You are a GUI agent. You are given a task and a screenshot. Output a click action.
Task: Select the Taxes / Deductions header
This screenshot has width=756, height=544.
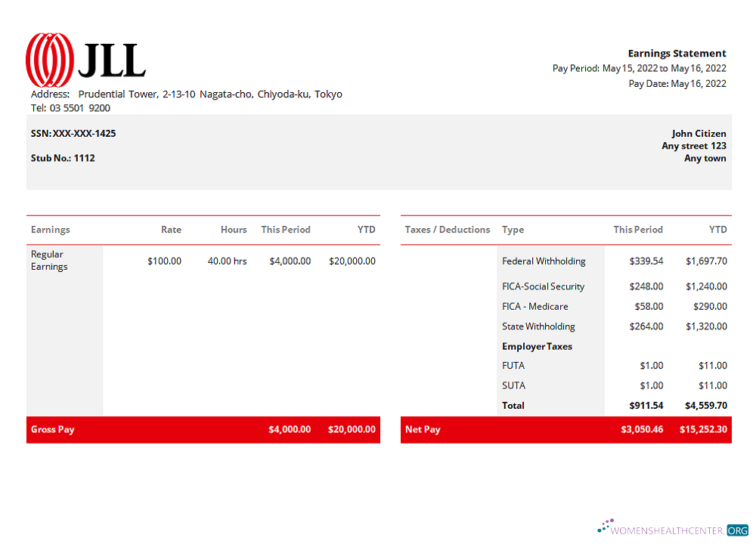click(448, 229)
